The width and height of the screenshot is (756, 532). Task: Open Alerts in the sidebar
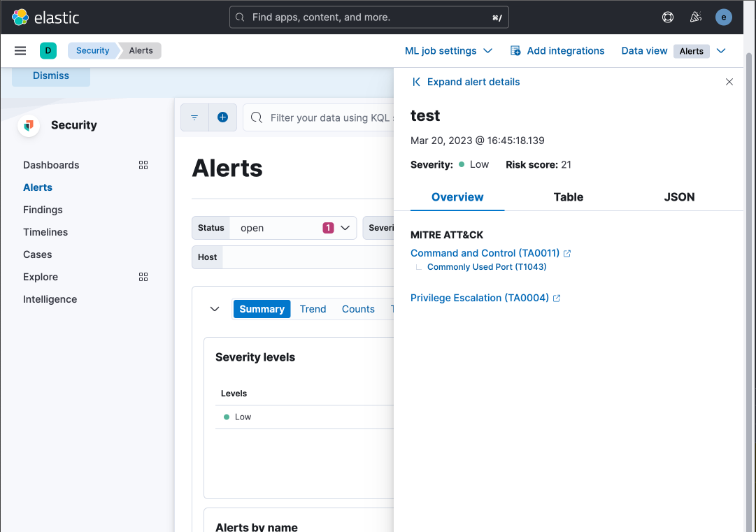click(38, 187)
